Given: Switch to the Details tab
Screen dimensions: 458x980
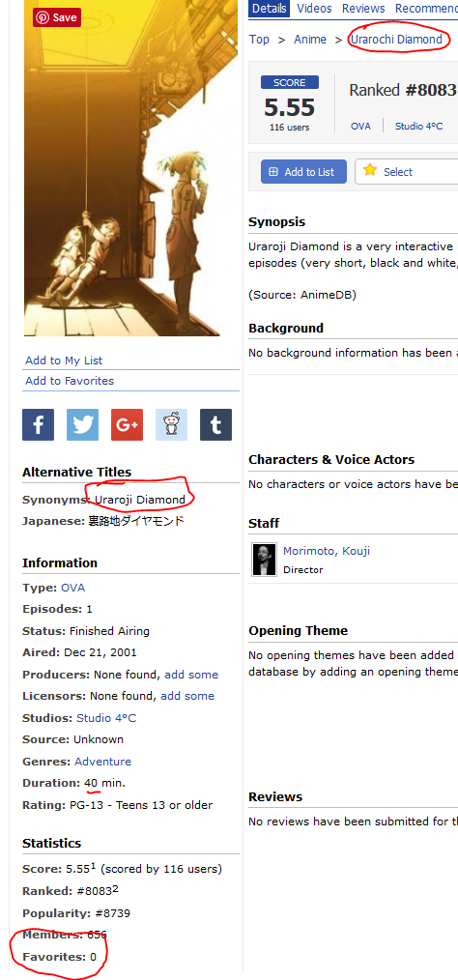Looking at the screenshot, I should tap(270, 8).
